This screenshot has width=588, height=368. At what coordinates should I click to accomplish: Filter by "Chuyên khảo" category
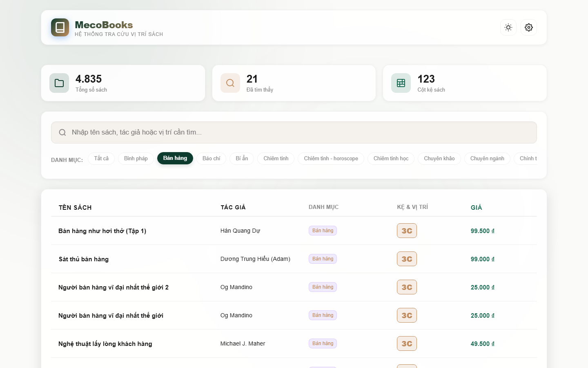[x=439, y=159]
